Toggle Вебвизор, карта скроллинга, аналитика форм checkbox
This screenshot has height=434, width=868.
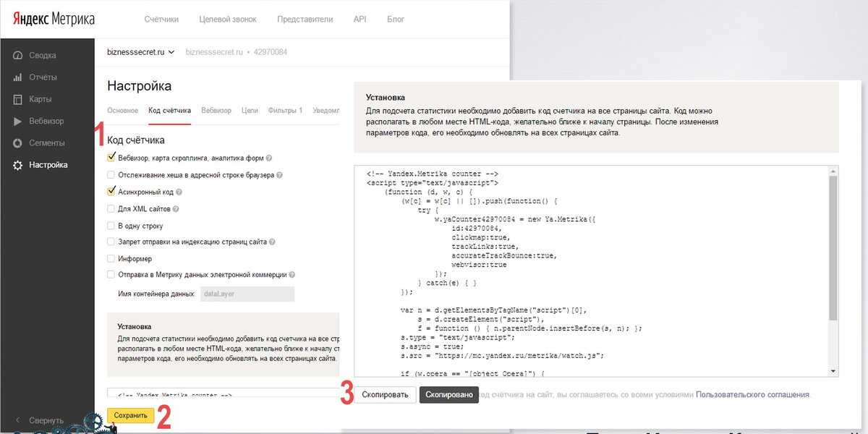(x=111, y=158)
